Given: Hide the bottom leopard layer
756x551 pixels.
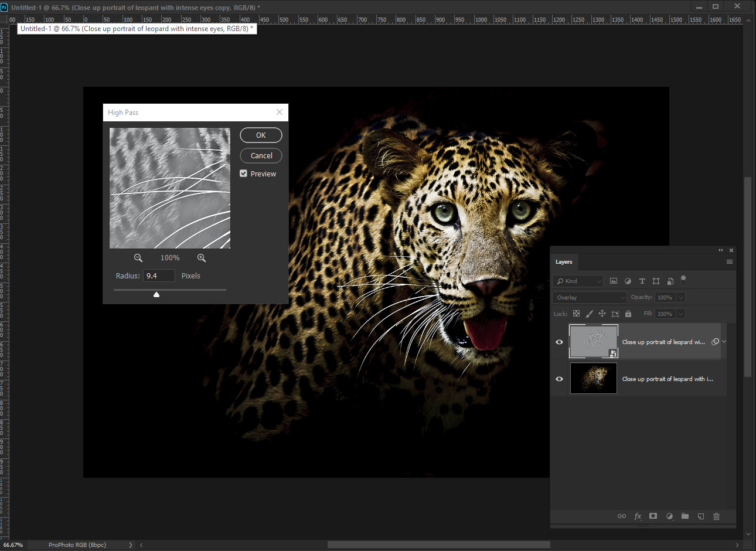Looking at the screenshot, I should (559, 379).
